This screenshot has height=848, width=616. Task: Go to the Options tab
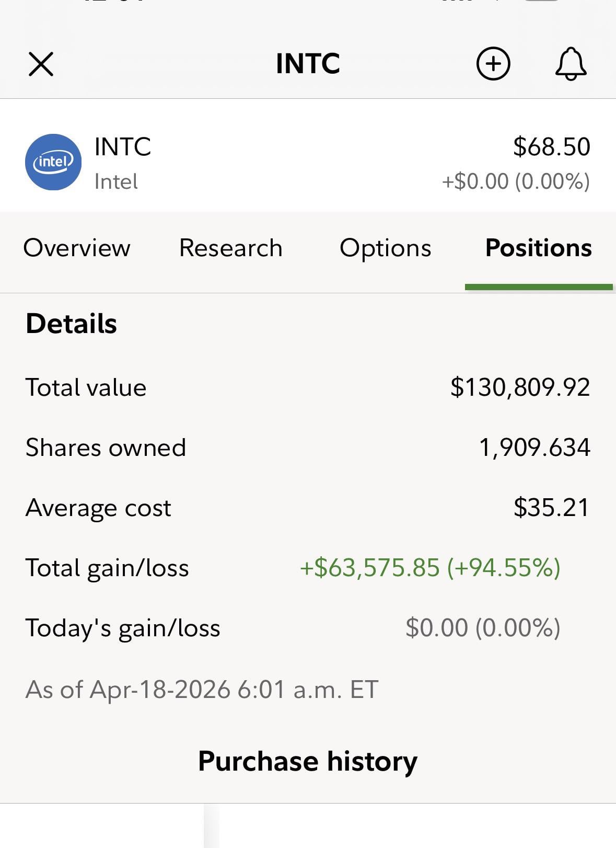tap(385, 248)
